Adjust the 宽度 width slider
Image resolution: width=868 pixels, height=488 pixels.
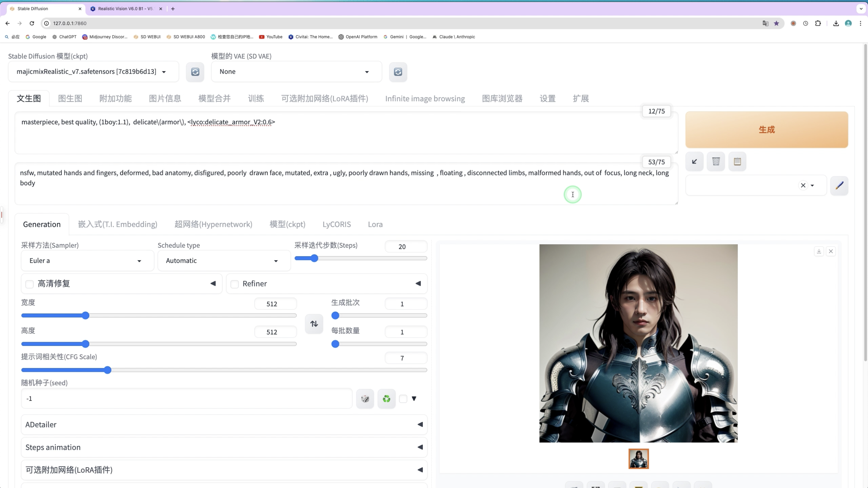(x=159, y=316)
